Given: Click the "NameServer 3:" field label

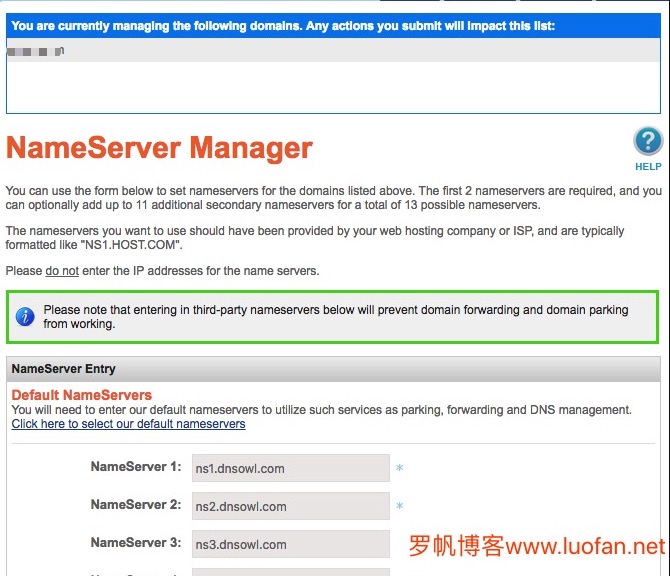Looking at the screenshot, I should (x=136, y=543).
